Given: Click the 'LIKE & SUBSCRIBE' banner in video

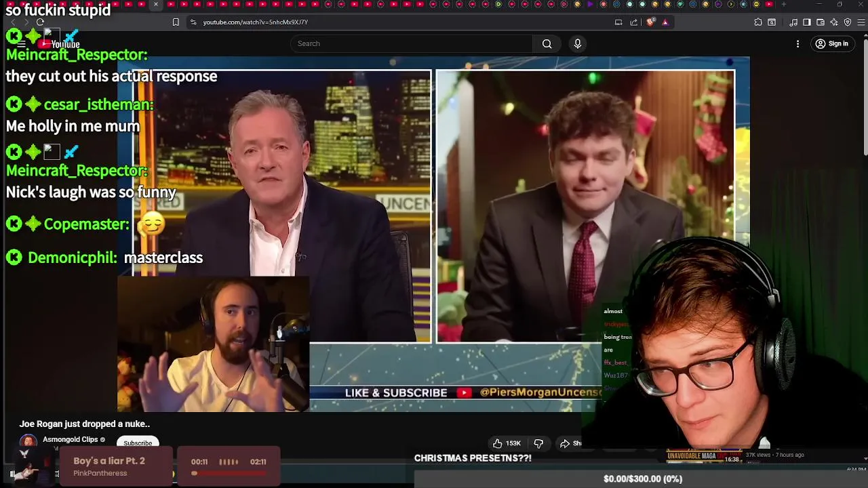Looking at the screenshot, I should [396, 393].
